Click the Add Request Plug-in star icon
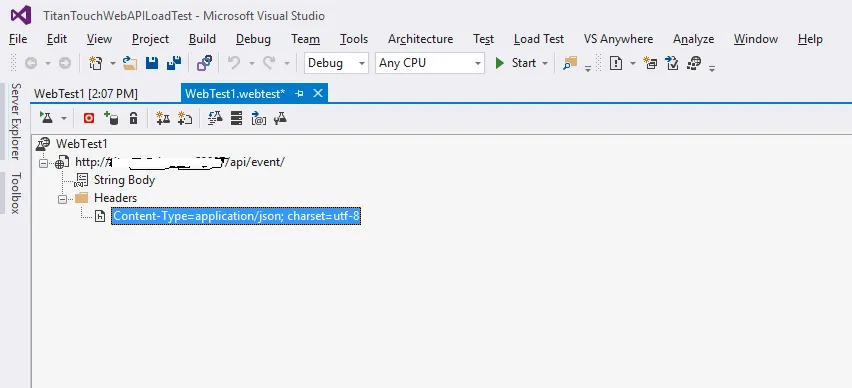Screen dimensions: 852x388 point(185,118)
